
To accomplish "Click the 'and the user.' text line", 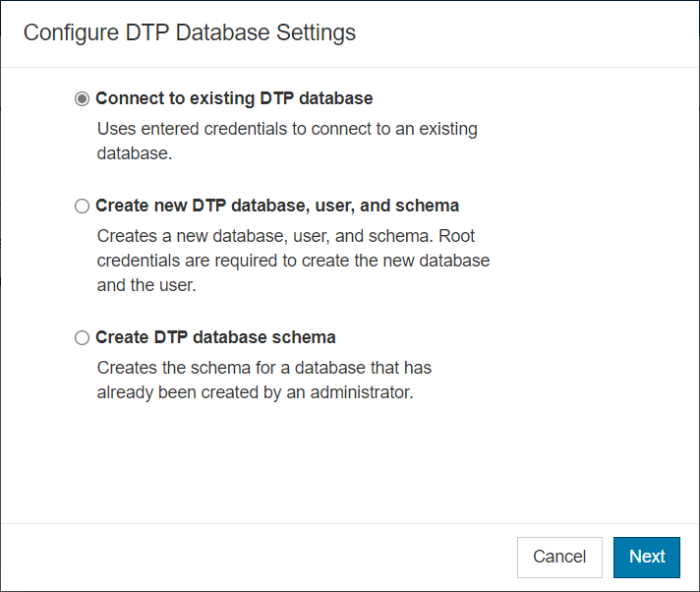I will point(146,285).
